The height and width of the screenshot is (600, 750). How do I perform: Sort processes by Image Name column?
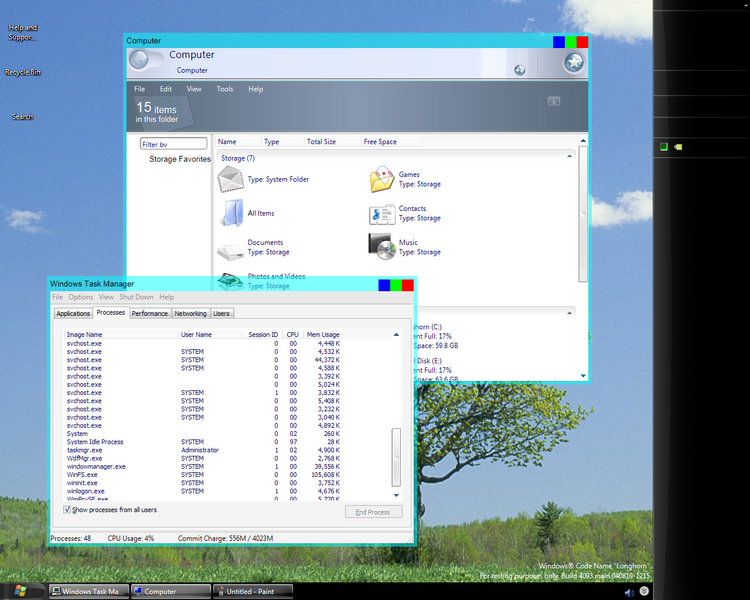click(x=85, y=334)
